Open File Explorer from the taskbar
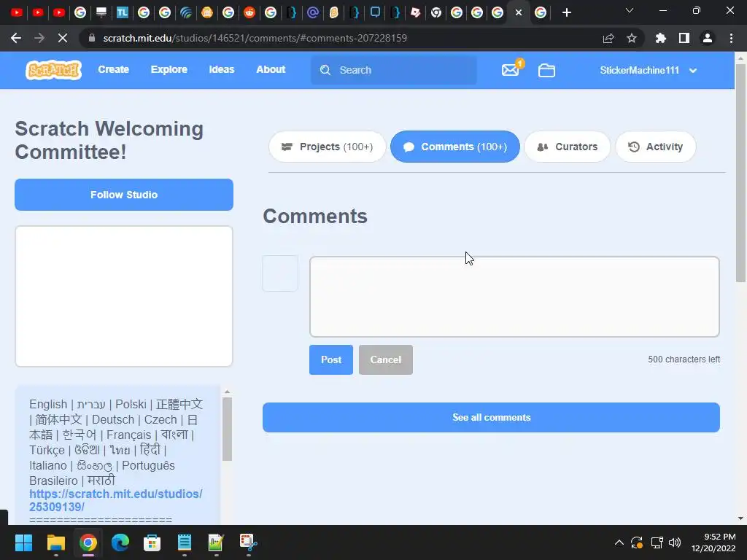Screen dimensions: 747x560 [55, 542]
